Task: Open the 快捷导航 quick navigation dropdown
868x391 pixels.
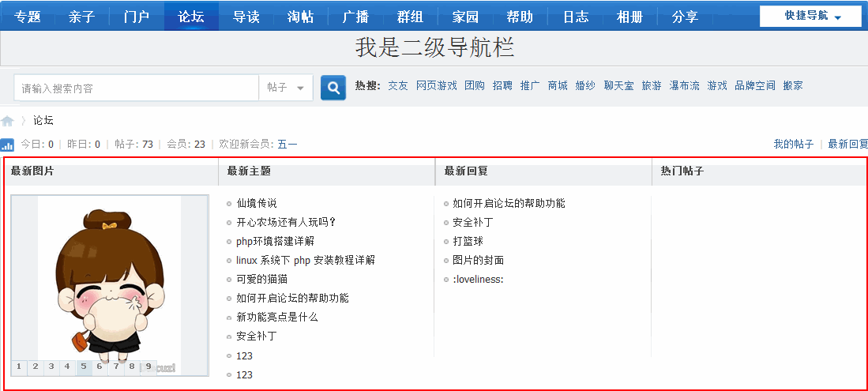Action: click(810, 17)
